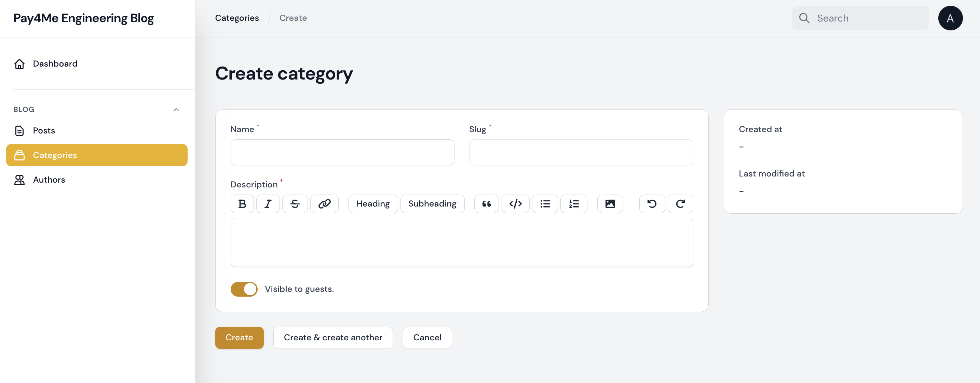
Task: Collapse the BLOG sidebar section
Action: point(176,110)
